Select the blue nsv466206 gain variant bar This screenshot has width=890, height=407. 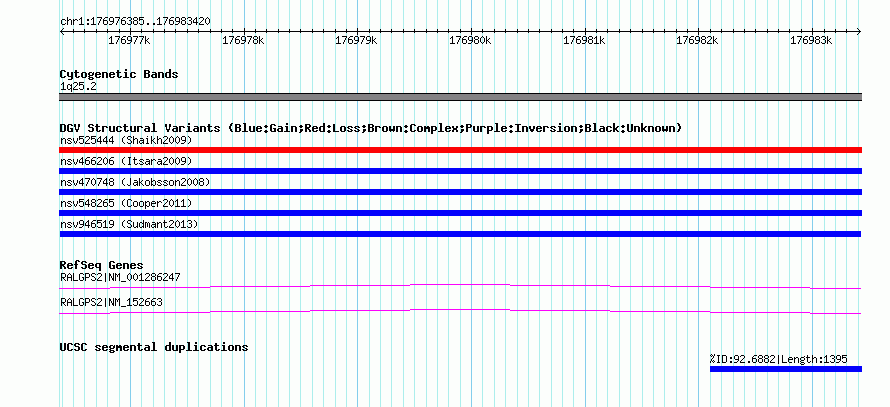click(x=460, y=171)
